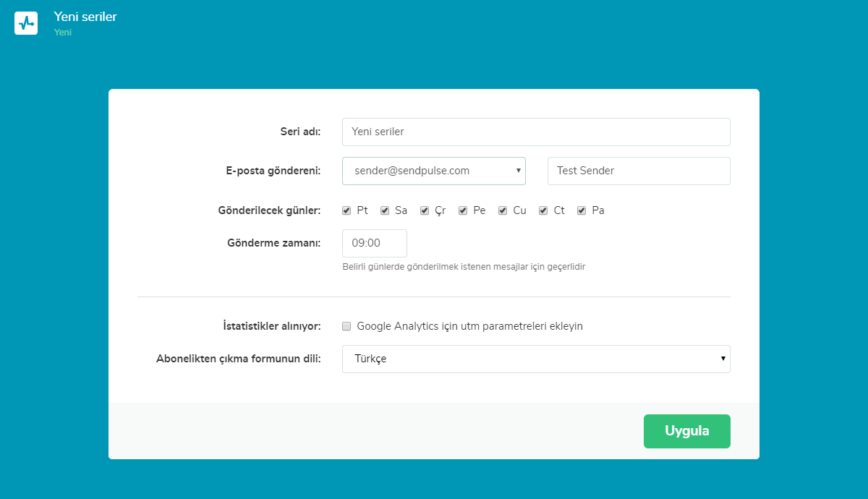This screenshot has width=868, height=499.
Task: Uncheck the Çr day checkbox
Action: (x=425, y=210)
